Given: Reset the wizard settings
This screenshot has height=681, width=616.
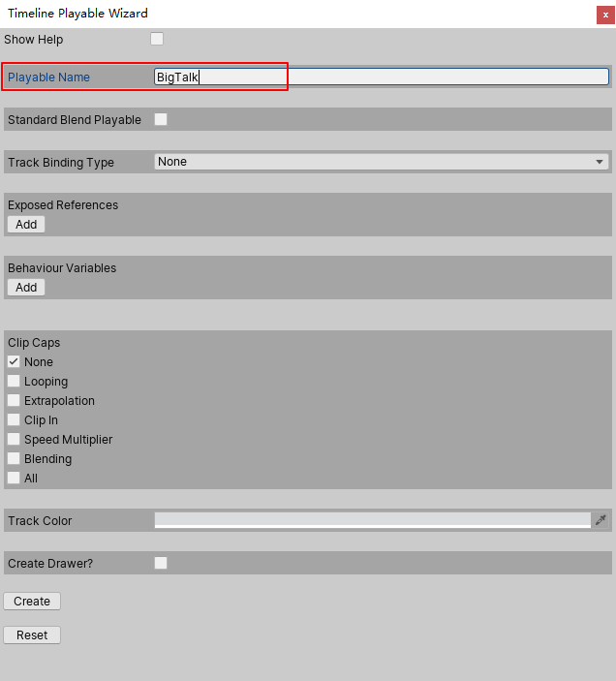Looking at the screenshot, I should point(32,635).
